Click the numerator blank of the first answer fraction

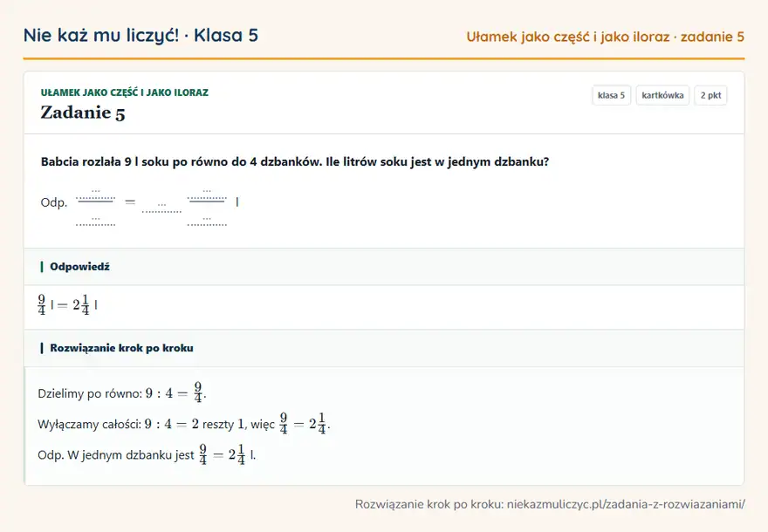tap(95, 194)
